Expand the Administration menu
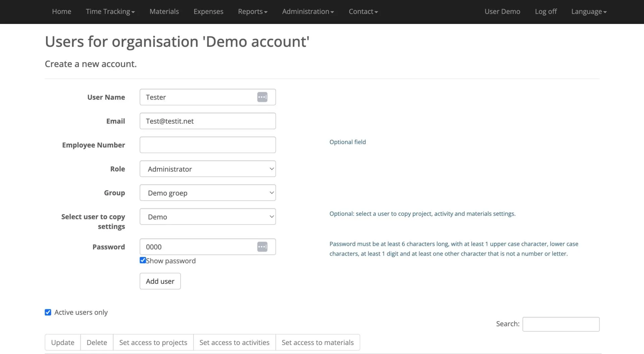 [x=308, y=12]
